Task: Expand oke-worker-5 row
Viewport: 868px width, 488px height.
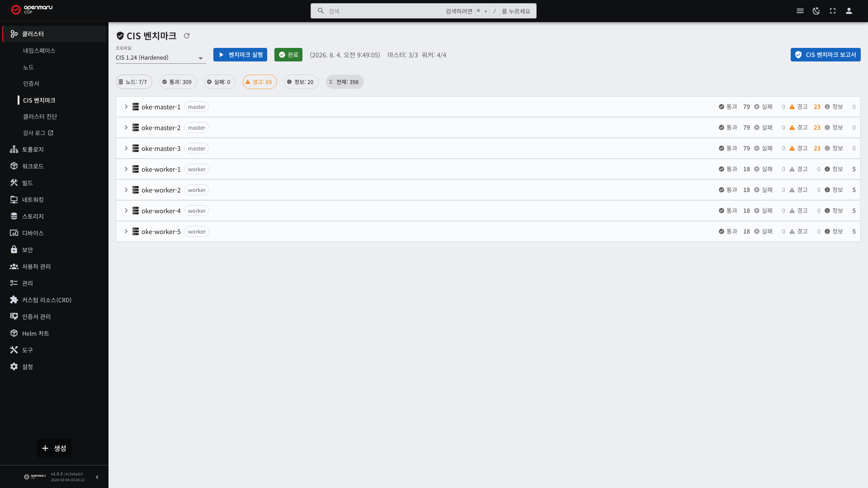Action: pos(126,231)
